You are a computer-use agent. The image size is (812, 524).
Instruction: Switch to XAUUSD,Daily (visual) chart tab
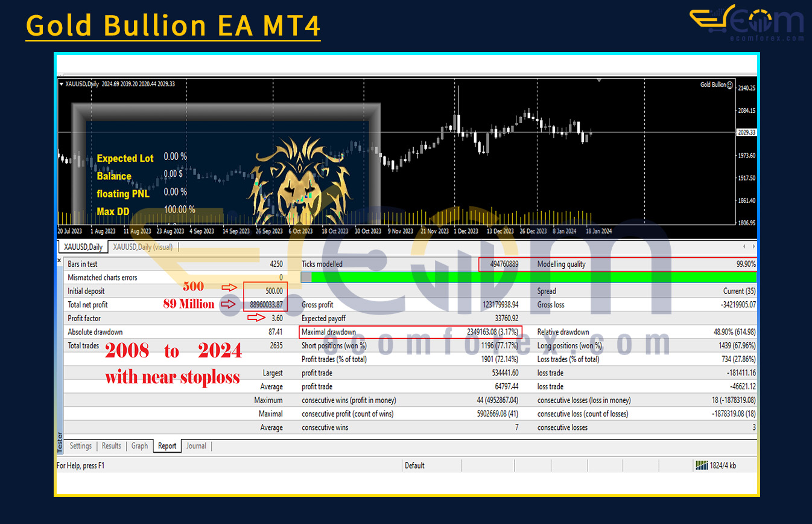tap(144, 247)
